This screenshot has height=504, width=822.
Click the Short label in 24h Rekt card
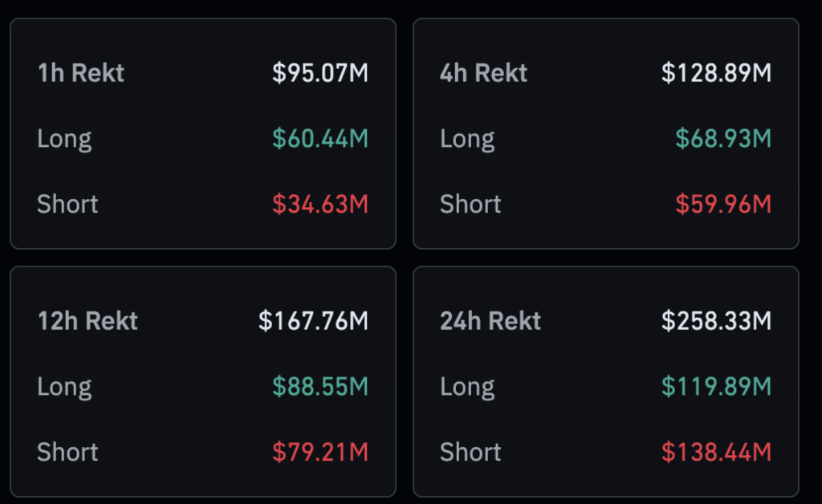[x=470, y=452]
